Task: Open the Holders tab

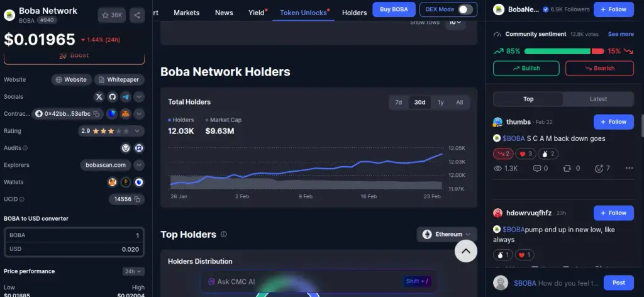Action: [354, 13]
